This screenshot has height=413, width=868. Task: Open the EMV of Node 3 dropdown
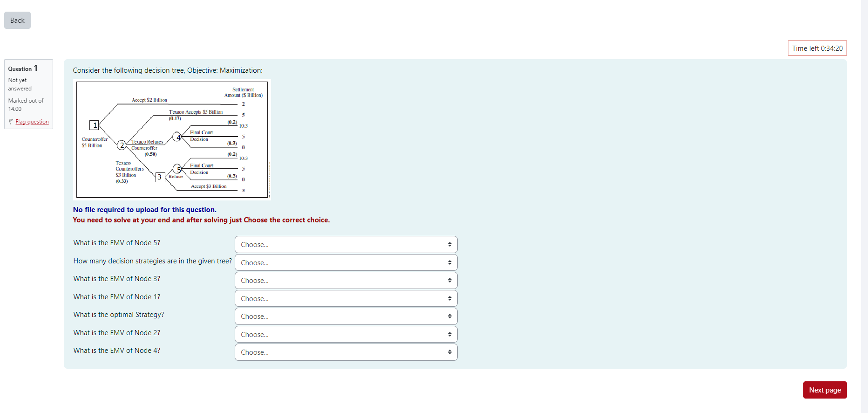pyautogui.click(x=346, y=281)
